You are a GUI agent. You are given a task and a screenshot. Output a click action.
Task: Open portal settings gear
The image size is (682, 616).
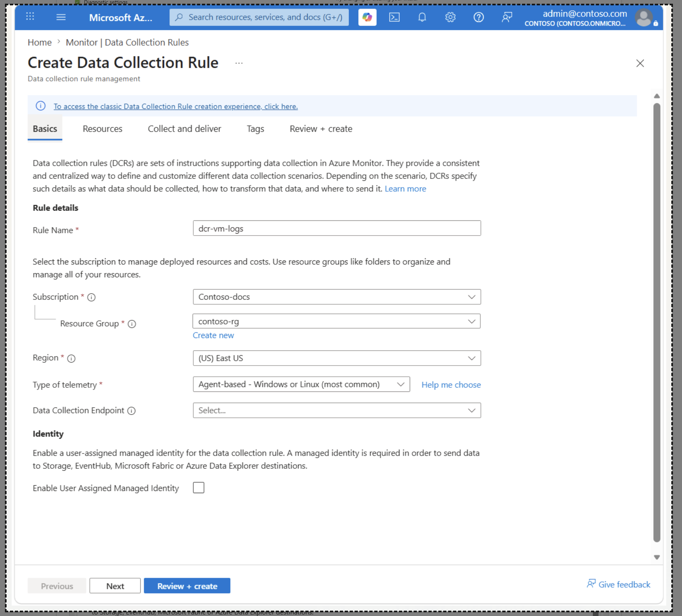(x=450, y=17)
